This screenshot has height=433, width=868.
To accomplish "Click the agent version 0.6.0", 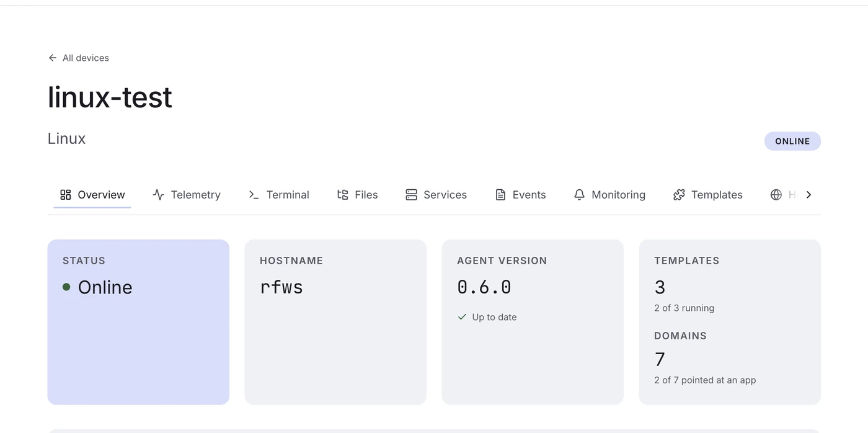I will pyautogui.click(x=484, y=287).
